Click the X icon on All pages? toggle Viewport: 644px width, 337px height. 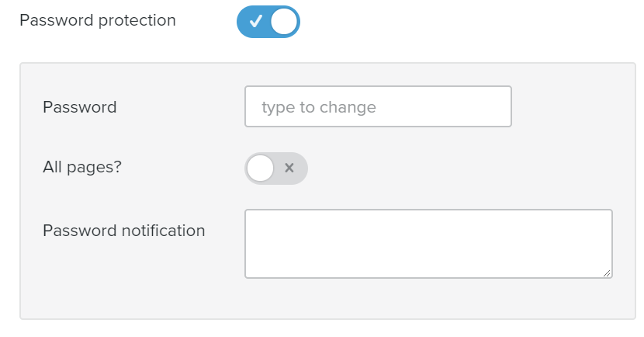[289, 168]
